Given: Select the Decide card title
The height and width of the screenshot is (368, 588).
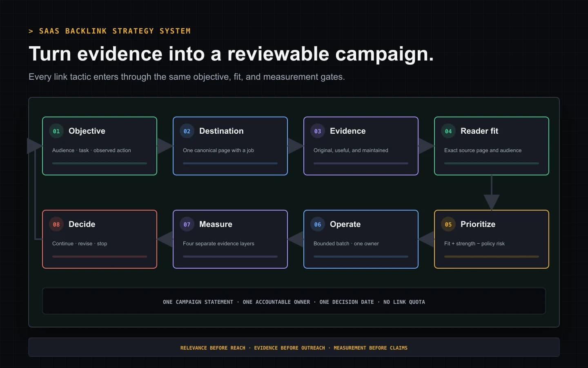Looking at the screenshot, I should coord(82,224).
